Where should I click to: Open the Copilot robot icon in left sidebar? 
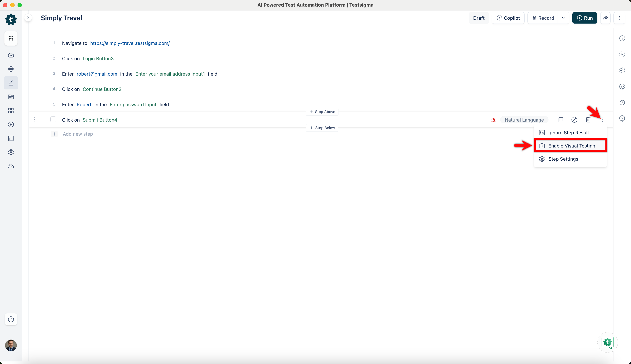coord(11,69)
